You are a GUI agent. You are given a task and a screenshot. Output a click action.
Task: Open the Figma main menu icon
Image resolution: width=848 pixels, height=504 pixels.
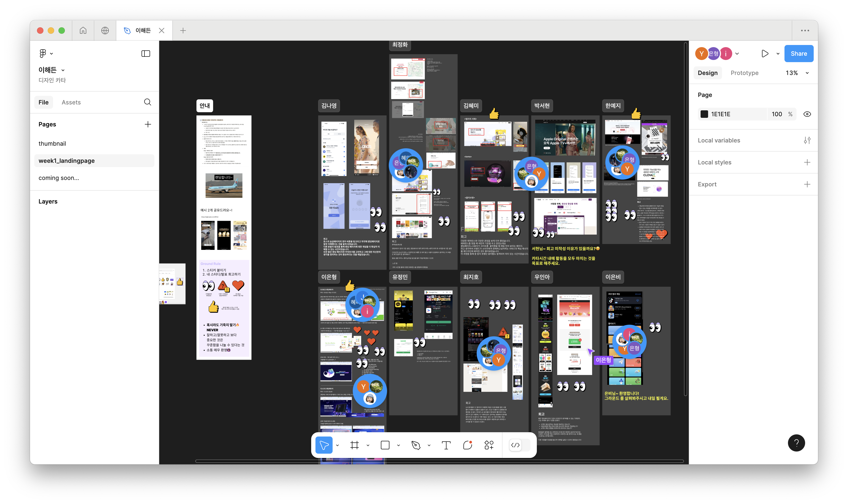43,53
